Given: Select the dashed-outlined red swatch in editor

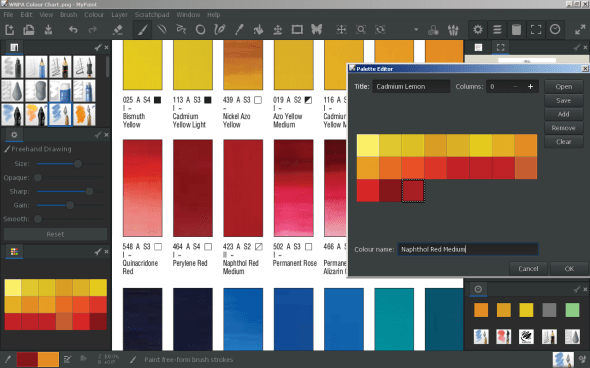Looking at the screenshot, I should [x=413, y=191].
